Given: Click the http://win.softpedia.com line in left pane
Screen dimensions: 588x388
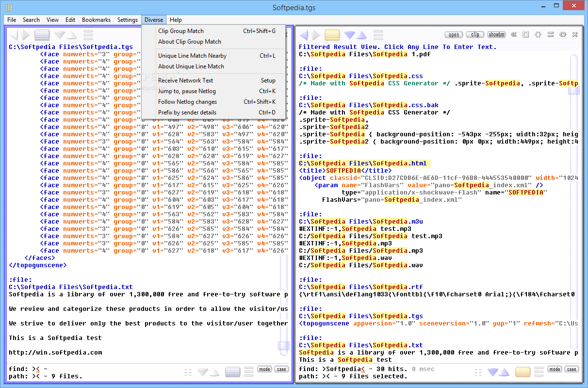Looking at the screenshot, I should pyautogui.click(x=55, y=353).
